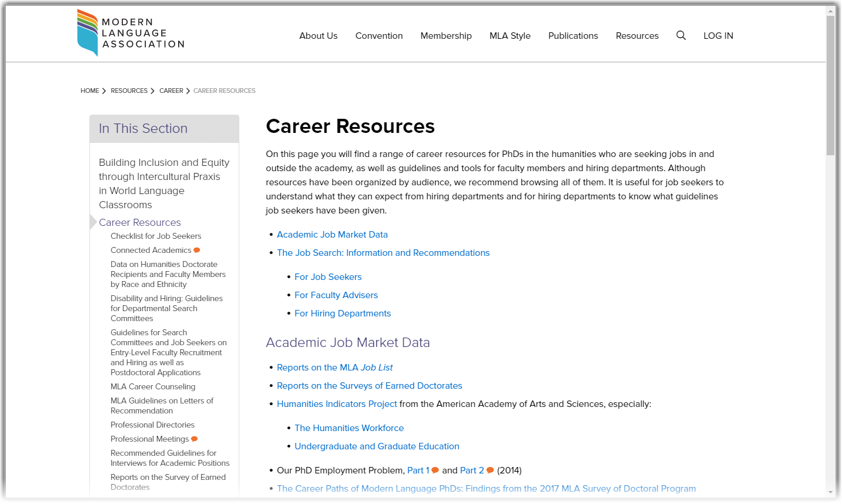The height and width of the screenshot is (504, 842).
Task: Open Recommended Guidelines for Interviews link
Action: tap(170, 458)
